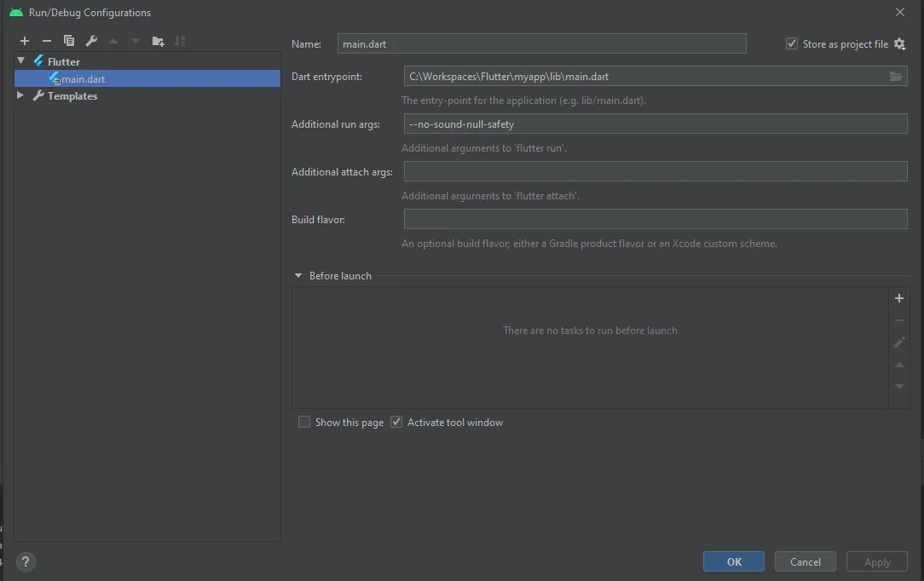Focus the Name input field
Viewport: 924px width, 581px height.
click(x=541, y=43)
